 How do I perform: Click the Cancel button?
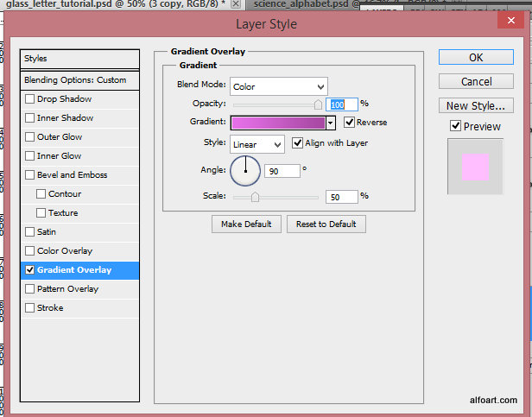(476, 81)
